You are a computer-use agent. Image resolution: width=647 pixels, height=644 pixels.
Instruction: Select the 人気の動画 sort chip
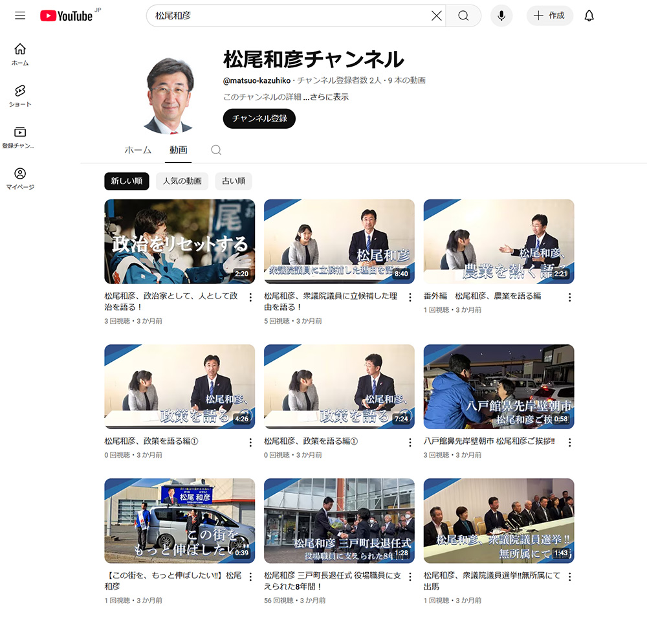pos(182,181)
